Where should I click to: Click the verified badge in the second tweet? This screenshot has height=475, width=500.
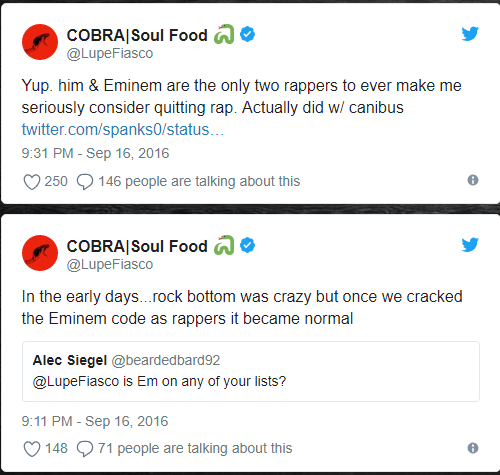(247, 245)
